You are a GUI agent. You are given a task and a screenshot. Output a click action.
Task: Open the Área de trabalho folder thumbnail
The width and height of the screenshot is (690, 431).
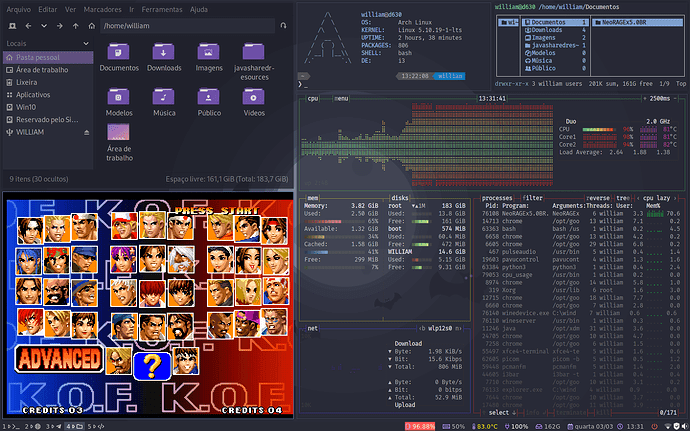(x=118, y=132)
